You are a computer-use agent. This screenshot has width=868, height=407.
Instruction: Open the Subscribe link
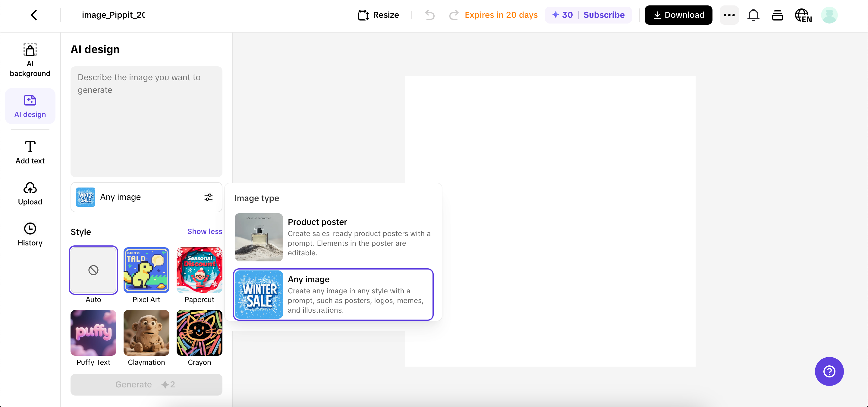604,15
